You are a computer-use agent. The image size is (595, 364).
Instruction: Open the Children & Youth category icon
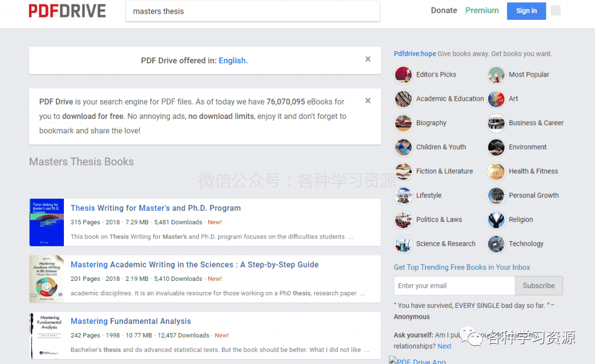[x=403, y=148]
